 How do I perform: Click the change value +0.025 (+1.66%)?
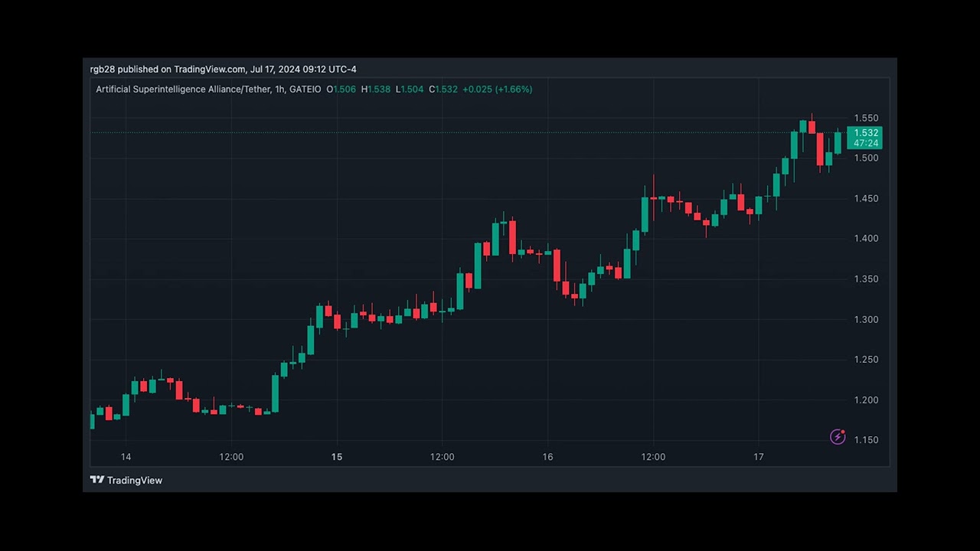[497, 90]
